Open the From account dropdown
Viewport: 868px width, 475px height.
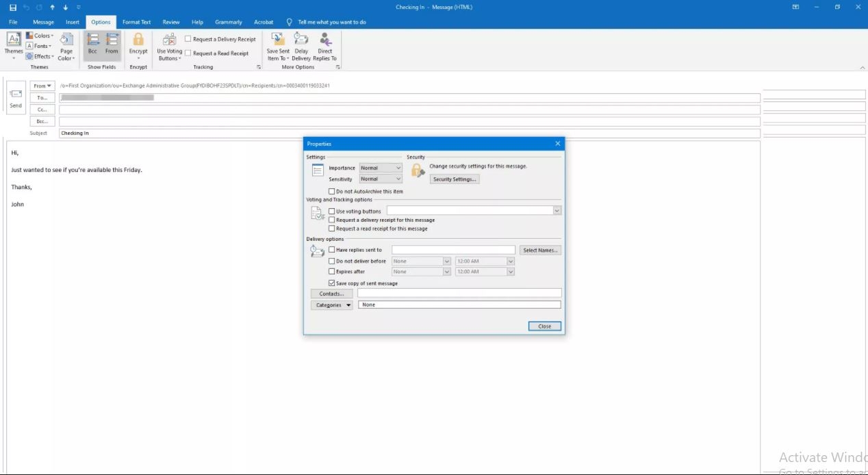click(42, 86)
